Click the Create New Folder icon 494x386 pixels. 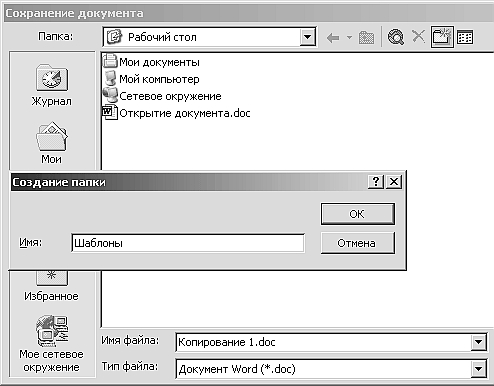click(442, 37)
